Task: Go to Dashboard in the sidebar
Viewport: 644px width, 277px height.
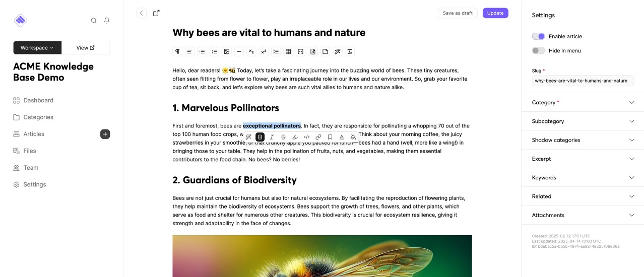Action: [38, 100]
